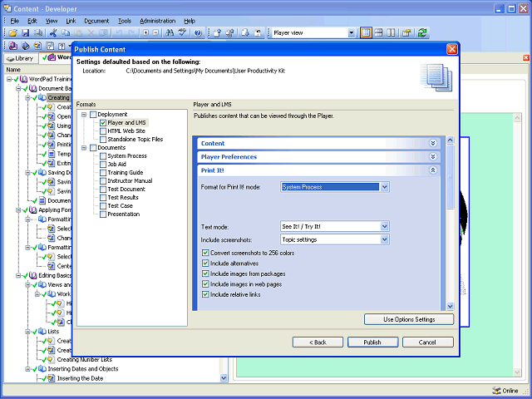
Task: Open the Include screenshots dropdown
Action: tap(384, 239)
